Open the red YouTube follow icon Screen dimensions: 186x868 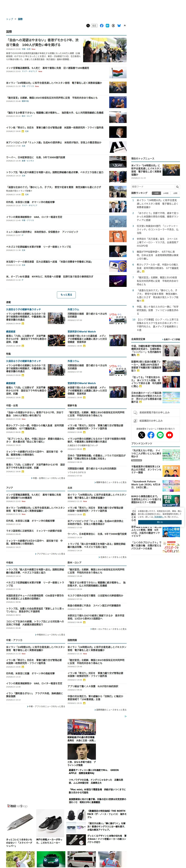[169, 435]
